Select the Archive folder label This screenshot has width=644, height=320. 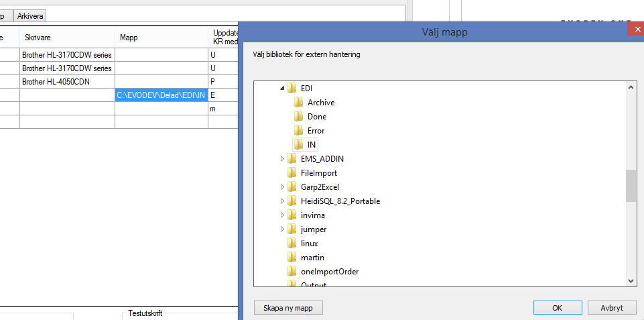pos(321,103)
